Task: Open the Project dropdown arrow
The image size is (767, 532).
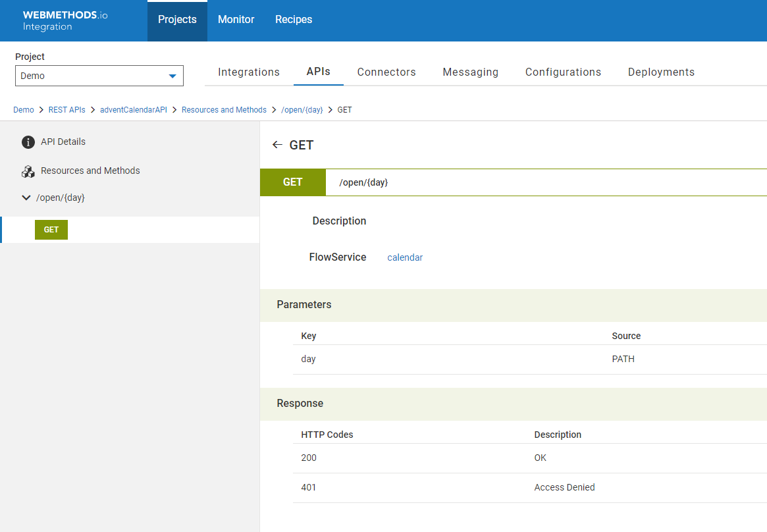Action: point(172,76)
